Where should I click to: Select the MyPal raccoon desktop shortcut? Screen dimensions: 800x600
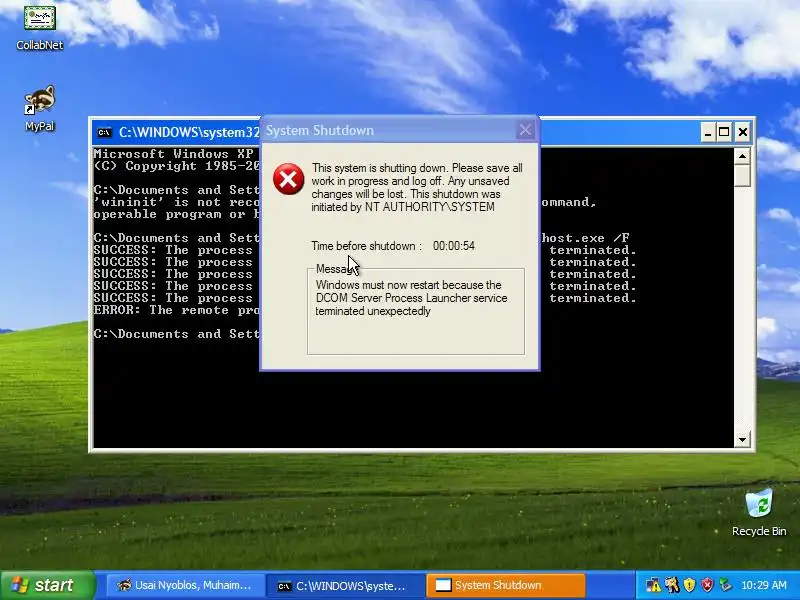pyautogui.click(x=39, y=109)
